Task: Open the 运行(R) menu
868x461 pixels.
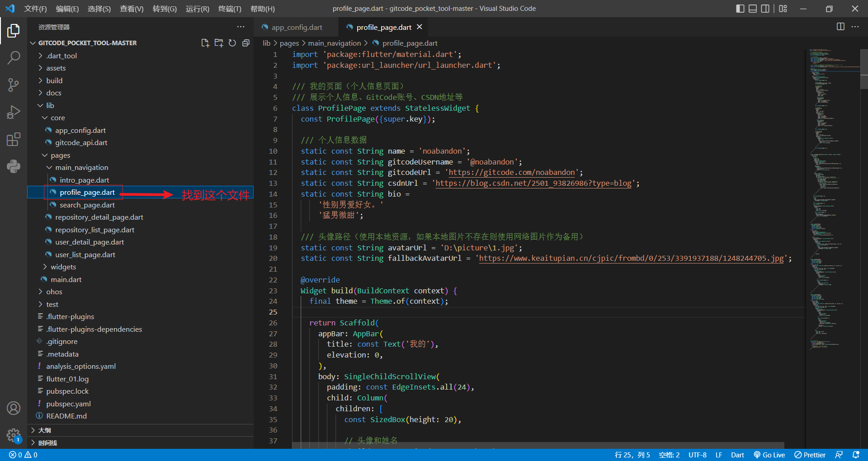Action: coord(198,9)
